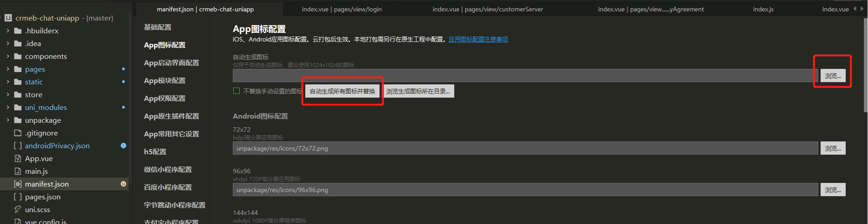Screen dimensions: 868x224
Task: Toggle 不替换手动设置的图标 checkbox
Action: pos(236,91)
